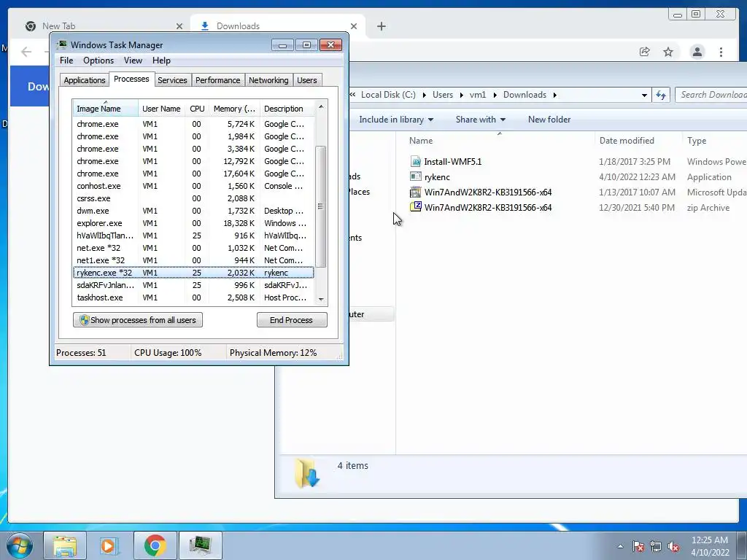This screenshot has width=747, height=560.
Task: Switch to the Downloads Chrome tab
Action: tap(278, 26)
